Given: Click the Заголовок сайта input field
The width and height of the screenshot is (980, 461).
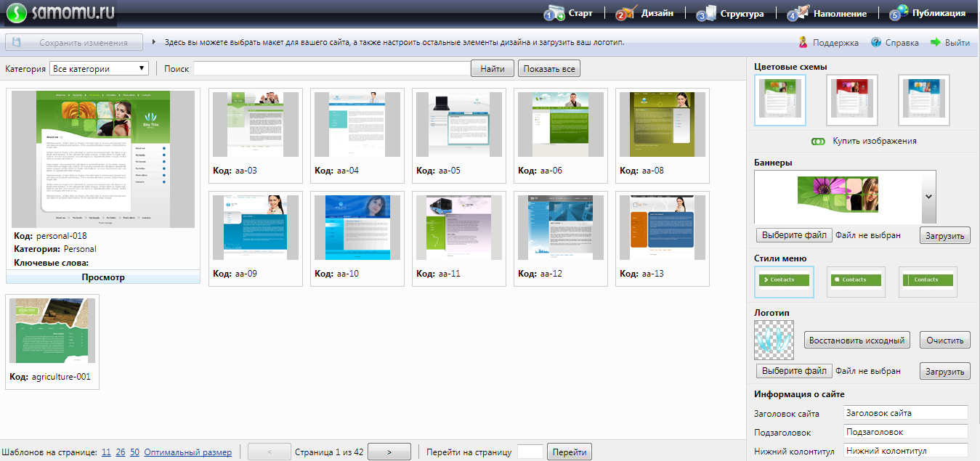Looking at the screenshot, I should 906,413.
